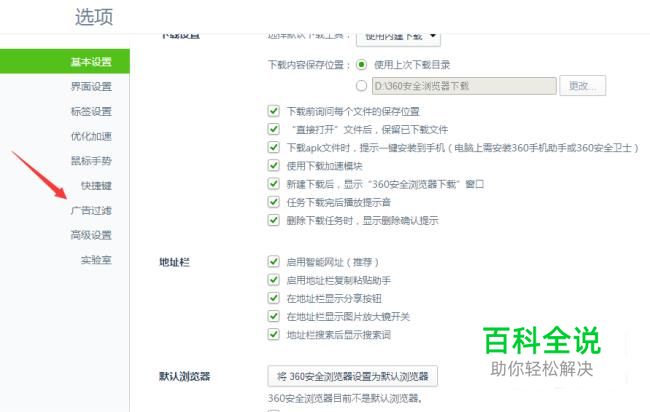Go to 鼠标手势 settings
Screen dimensions: 650x412
pyautogui.click(x=91, y=161)
